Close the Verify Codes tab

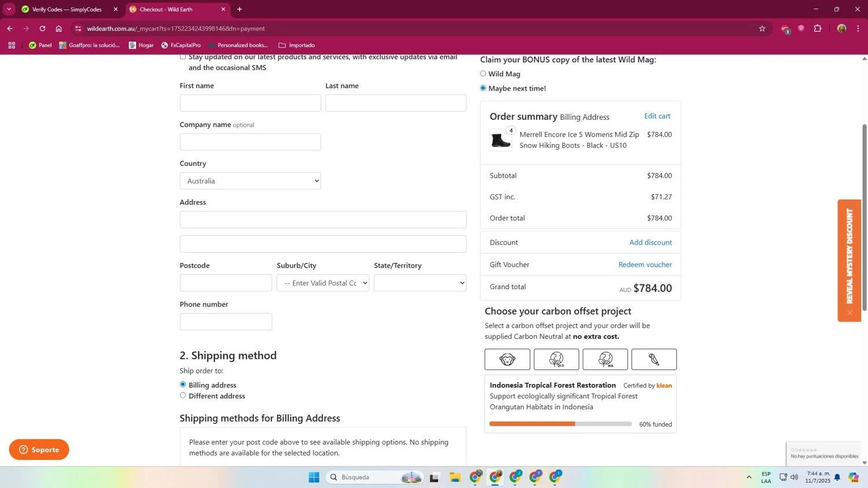pyautogui.click(x=115, y=9)
